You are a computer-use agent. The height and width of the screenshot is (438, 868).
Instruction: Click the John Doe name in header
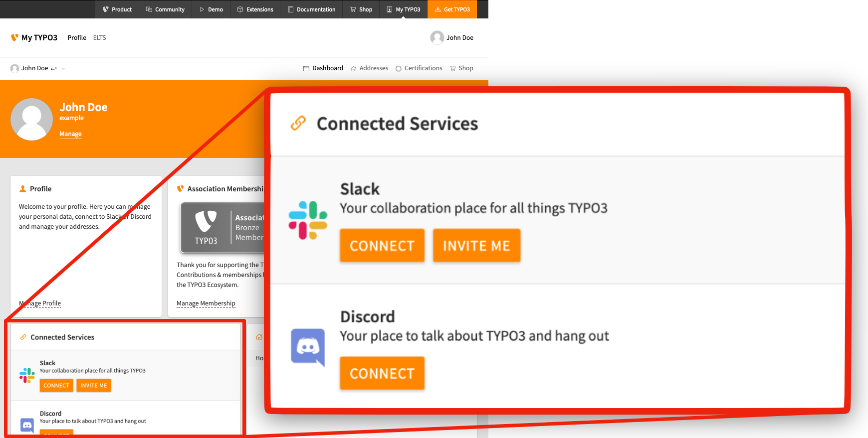coord(460,37)
